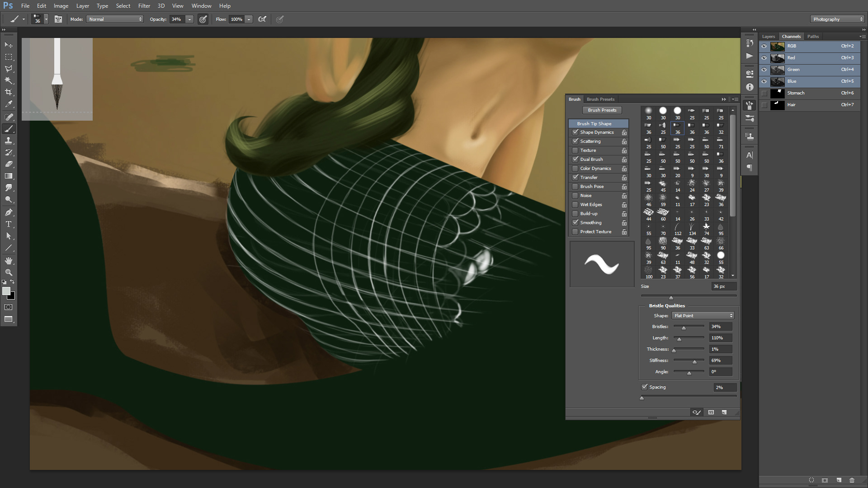This screenshot has height=488, width=868.
Task: Enable airbrush-style build-up in options bar
Action: coord(262,19)
